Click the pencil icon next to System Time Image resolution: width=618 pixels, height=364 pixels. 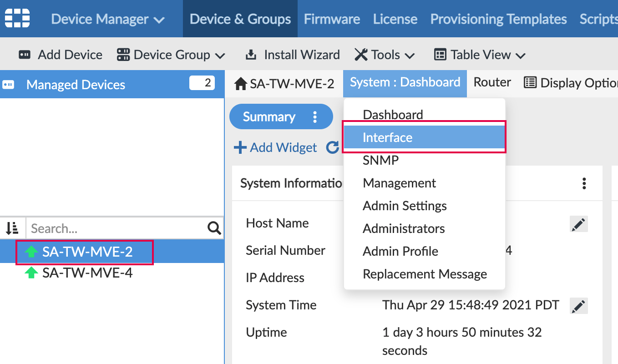coord(578,305)
